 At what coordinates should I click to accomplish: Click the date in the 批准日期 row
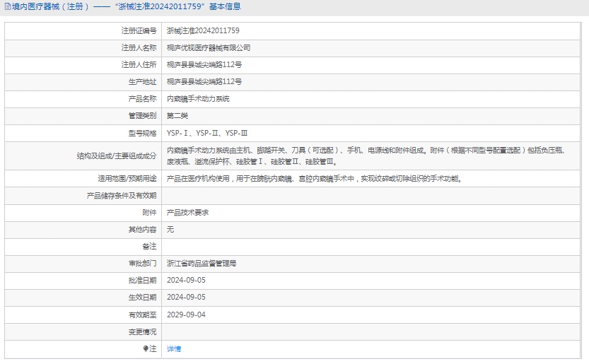pos(186,281)
